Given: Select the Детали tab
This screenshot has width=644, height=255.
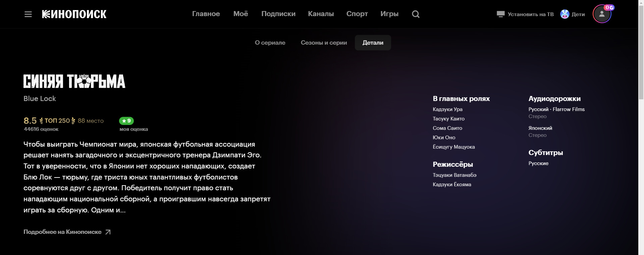Looking at the screenshot, I should (373, 43).
